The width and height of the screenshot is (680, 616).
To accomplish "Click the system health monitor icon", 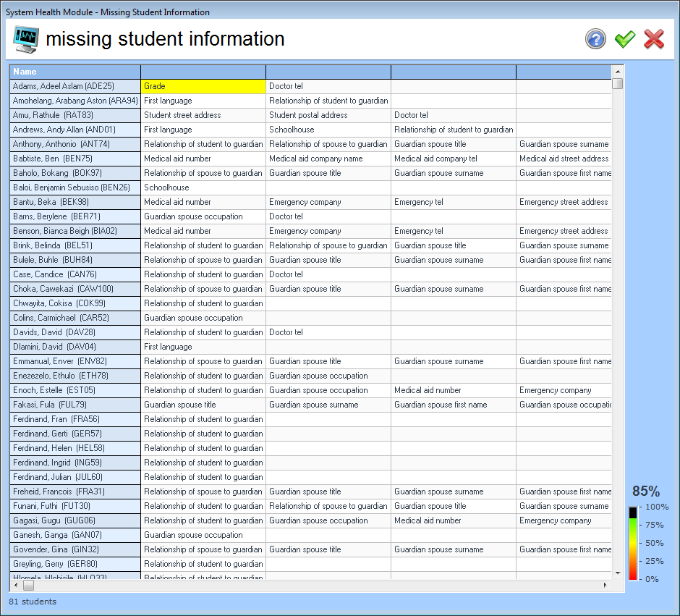I will tap(26, 39).
